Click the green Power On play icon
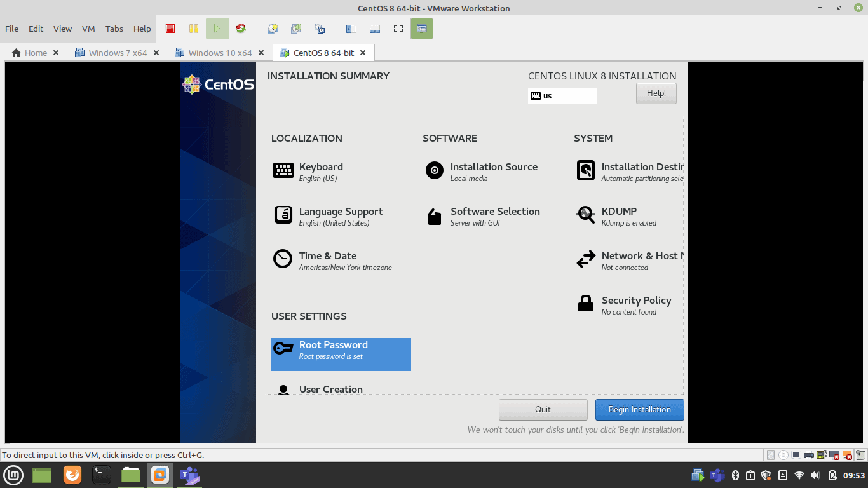This screenshot has width=868, height=488. click(x=217, y=29)
